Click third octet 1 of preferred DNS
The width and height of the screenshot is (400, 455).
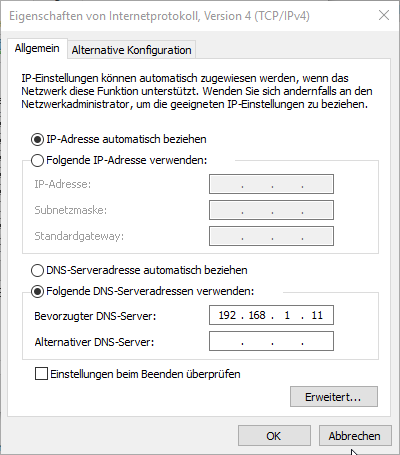tap(287, 315)
